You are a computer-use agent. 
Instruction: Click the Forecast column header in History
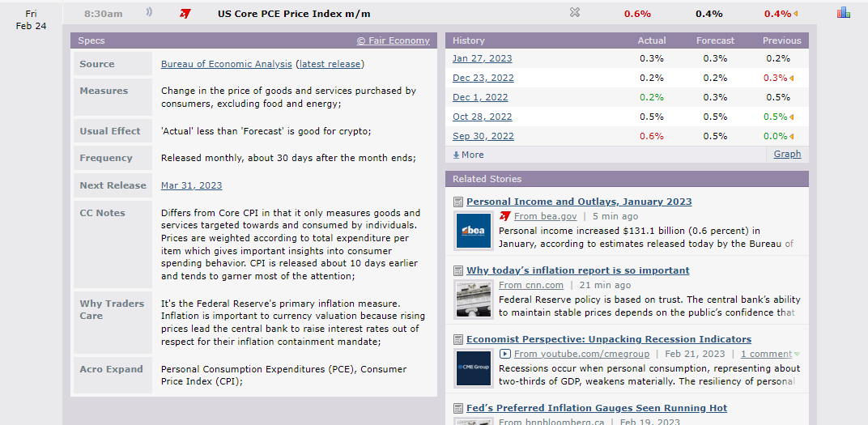(715, 40)
